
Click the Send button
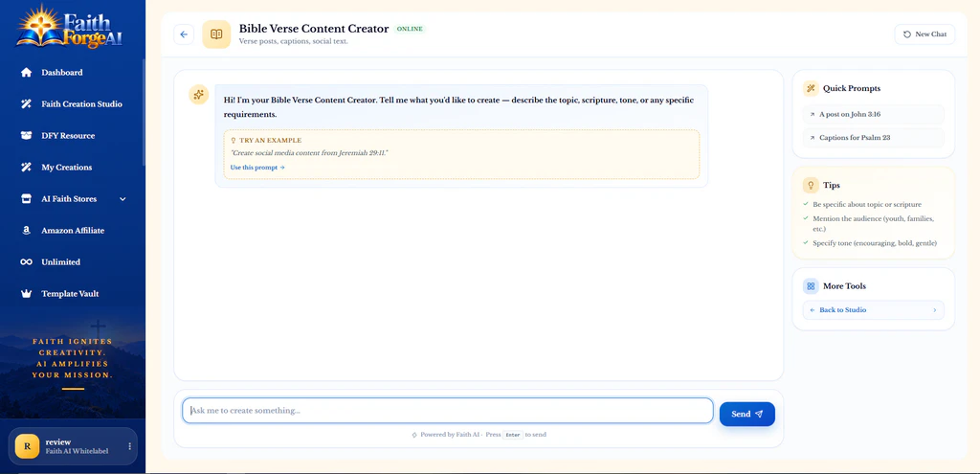tap(746, 414)
